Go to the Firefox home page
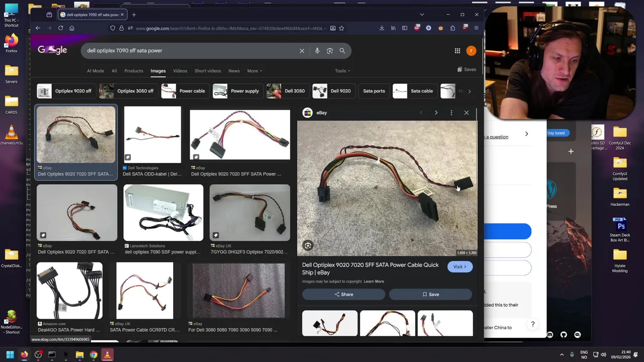This screenshot has height=362, width=644. pos(71,28)
